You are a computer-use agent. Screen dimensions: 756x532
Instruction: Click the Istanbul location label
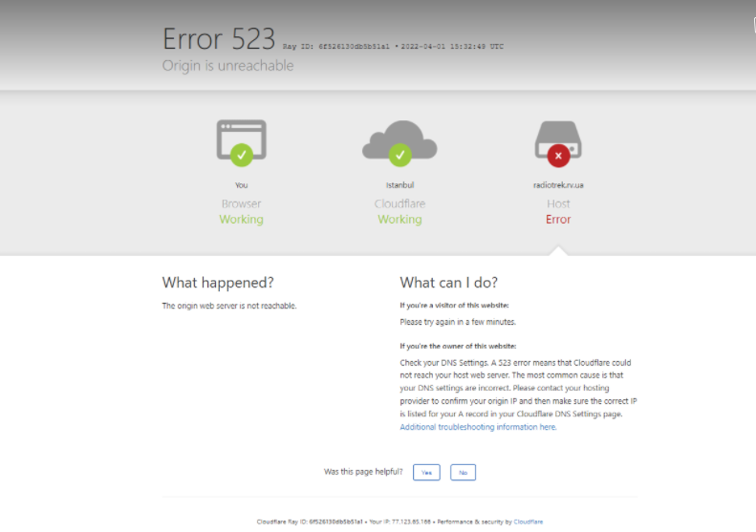[x=400, y=185]
